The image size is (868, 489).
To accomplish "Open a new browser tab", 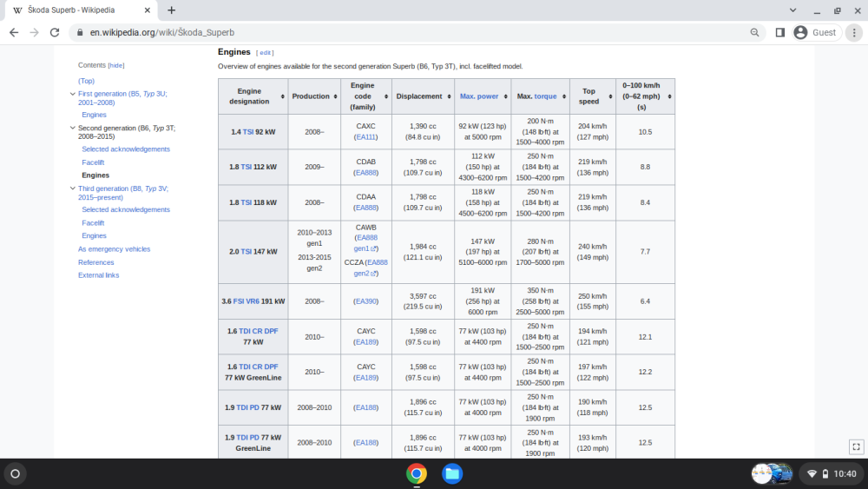I will pyautogui.click(x=172, y=10).
